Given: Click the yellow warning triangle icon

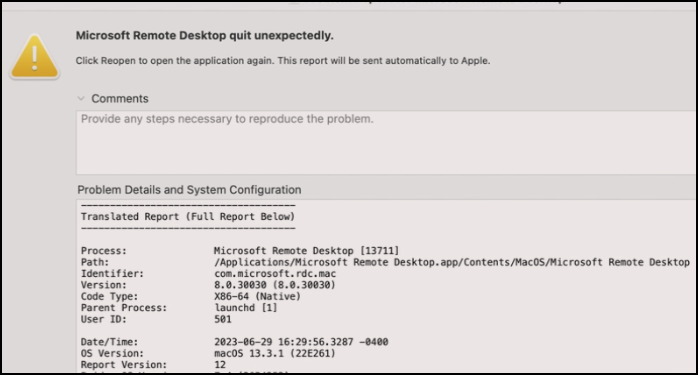Looking at the screenshot, I should pyautogui.click(x=35, y=58).
